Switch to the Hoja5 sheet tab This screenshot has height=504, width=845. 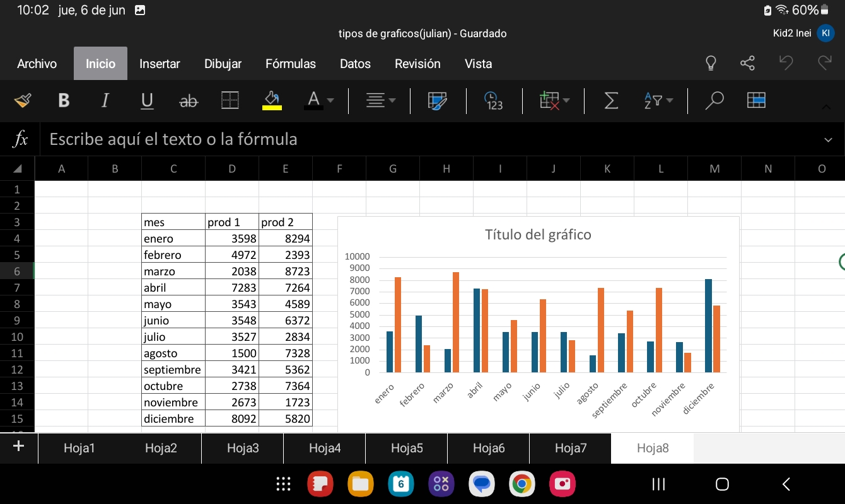[407, 448]
